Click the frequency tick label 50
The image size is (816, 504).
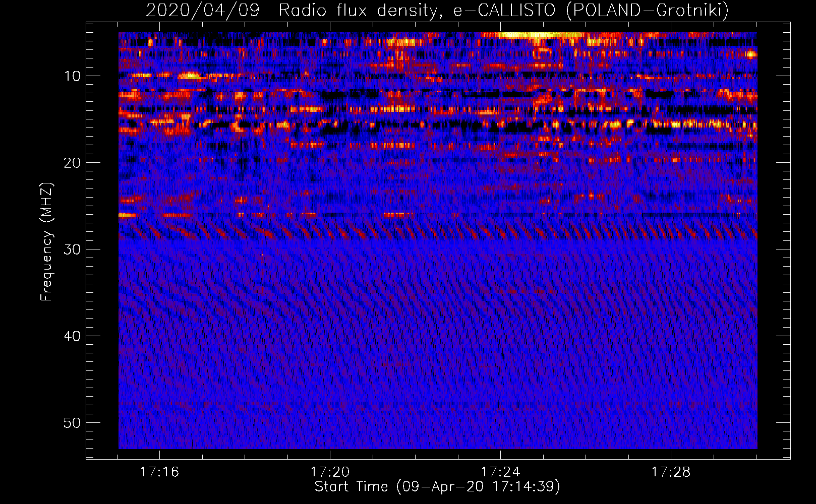(x=73, y=423)
